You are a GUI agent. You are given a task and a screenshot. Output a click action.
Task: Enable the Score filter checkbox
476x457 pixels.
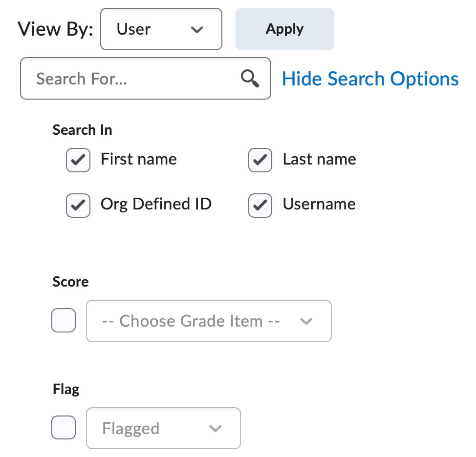pyautogui.click(x=63, y=320)
